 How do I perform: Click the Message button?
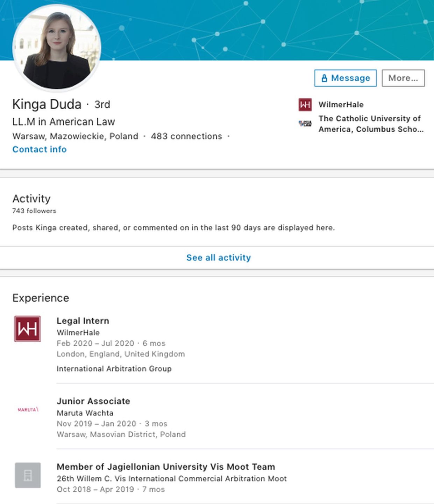coord(345,78)
